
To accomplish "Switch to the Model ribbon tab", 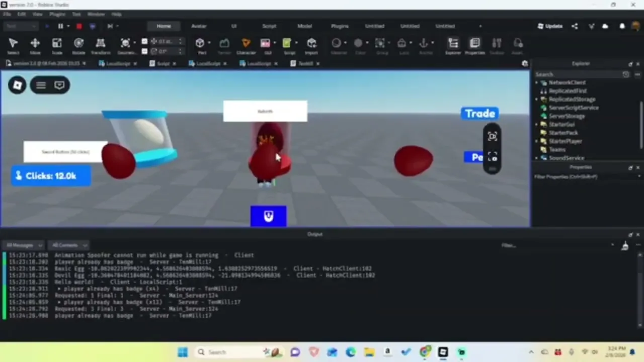I will (304, 26).
